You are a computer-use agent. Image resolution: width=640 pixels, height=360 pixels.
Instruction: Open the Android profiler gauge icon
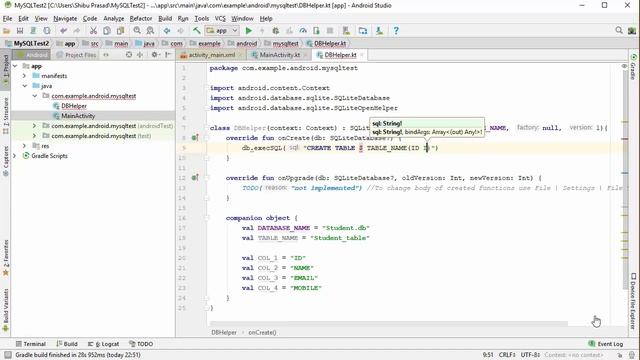[303, 31]
